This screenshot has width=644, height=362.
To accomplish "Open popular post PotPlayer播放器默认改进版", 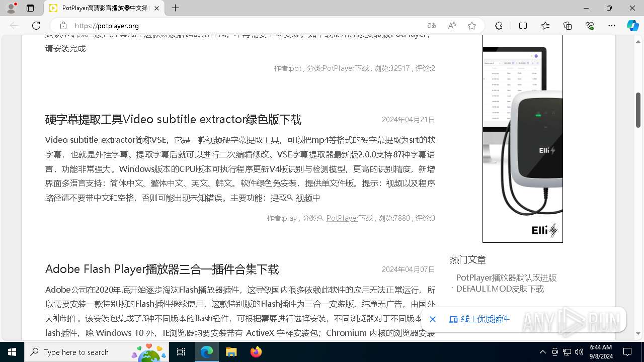I will click(x=506, y=283).
